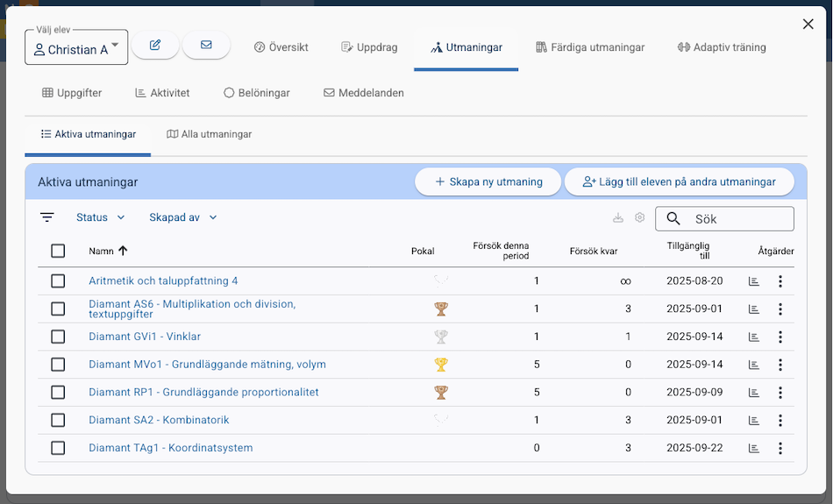Click the envelope message icon button
833x504 pixels.
[x=206, y=46]
